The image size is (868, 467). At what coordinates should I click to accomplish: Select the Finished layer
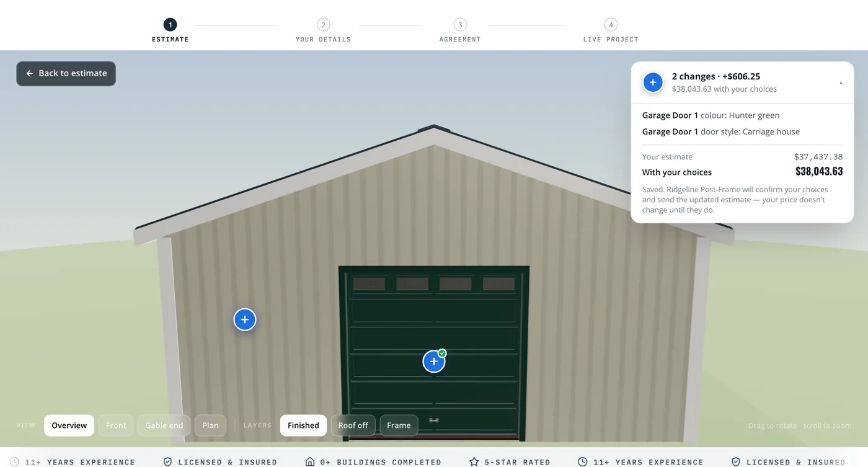coord(303,425)
